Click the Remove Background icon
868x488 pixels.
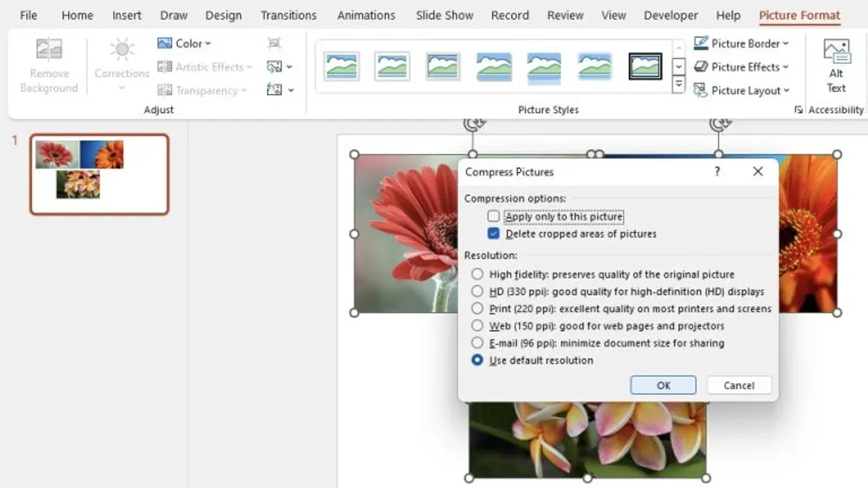[48, 49]
